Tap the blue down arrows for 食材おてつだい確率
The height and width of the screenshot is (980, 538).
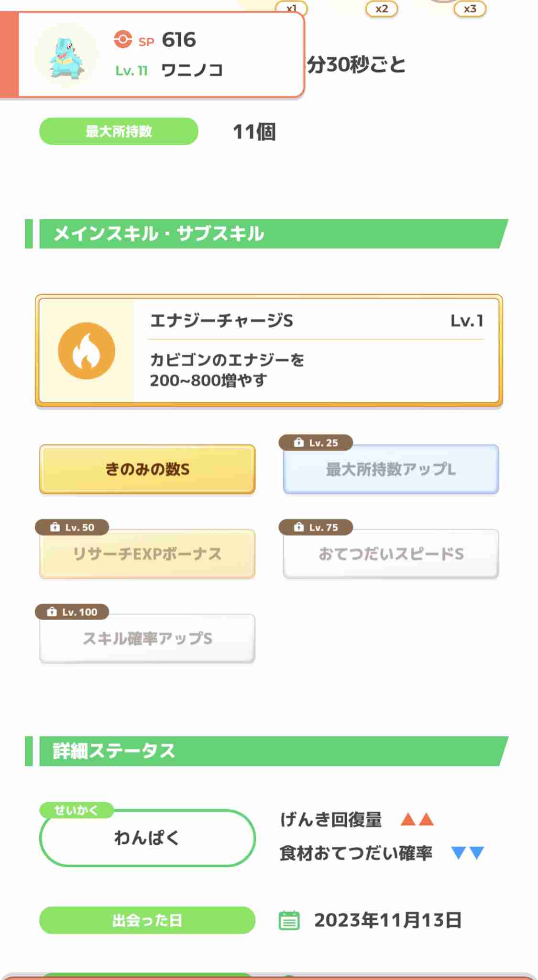[468, 853]
